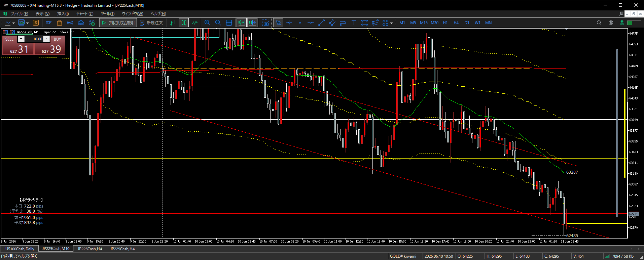Increase lot size with up arrow
644x260 pixels.
(x=46, y=39)
